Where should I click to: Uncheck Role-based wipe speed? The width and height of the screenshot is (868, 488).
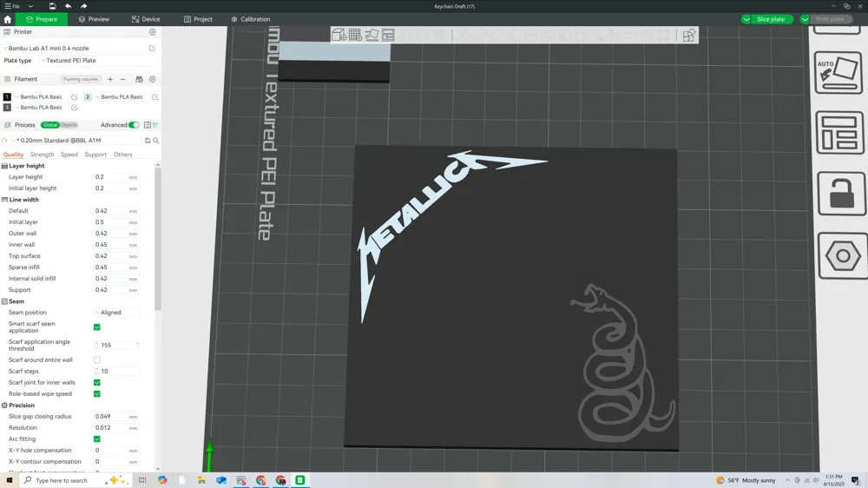tap(97, 394)
